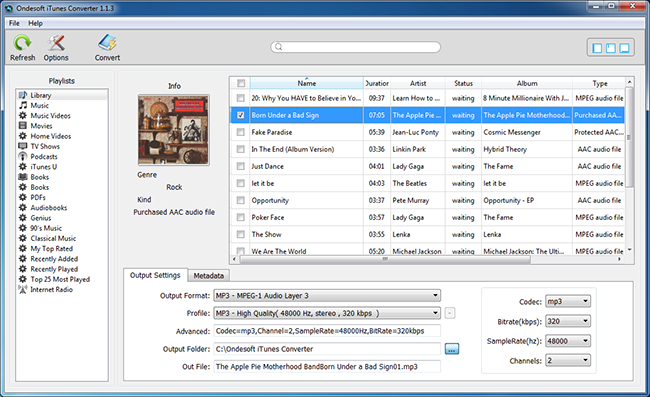The width and height of the screenshot is (650, 397).
Task: Open the Profile dropdown
Action: tap(327, 313)
